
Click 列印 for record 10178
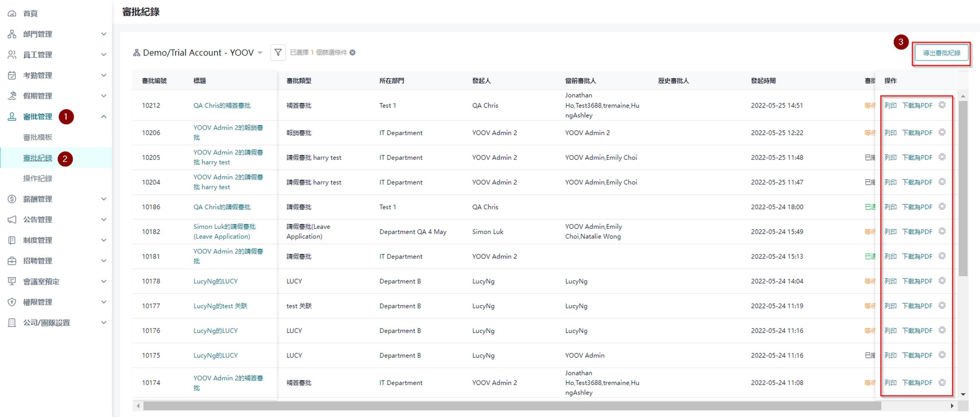click(890, 281)
